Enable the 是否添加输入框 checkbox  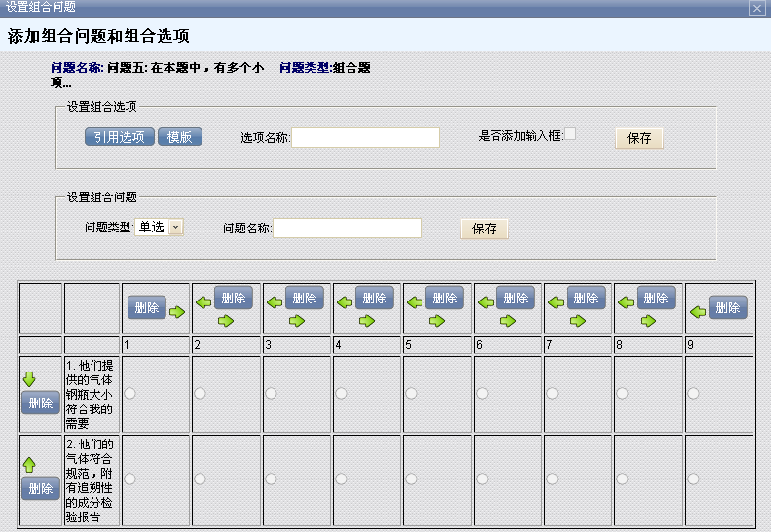(x=570, y=134)
